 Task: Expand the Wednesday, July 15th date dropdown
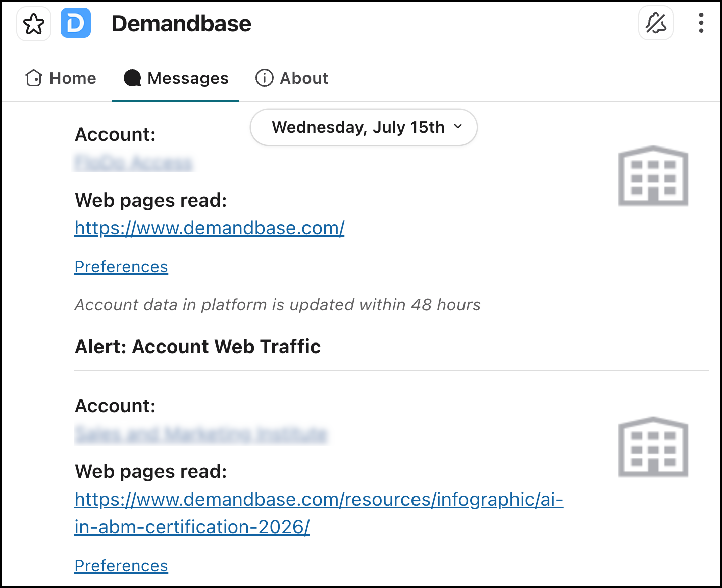[364, 127]
